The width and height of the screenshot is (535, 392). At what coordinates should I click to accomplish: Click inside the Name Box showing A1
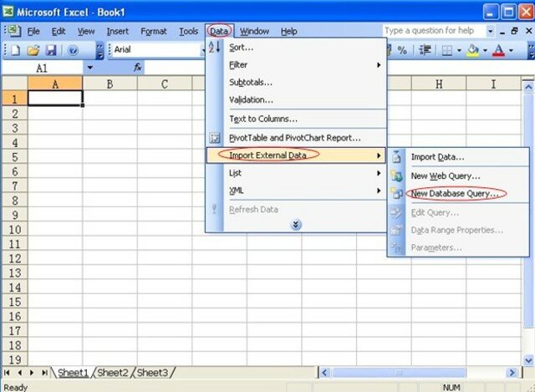[42, 68]
